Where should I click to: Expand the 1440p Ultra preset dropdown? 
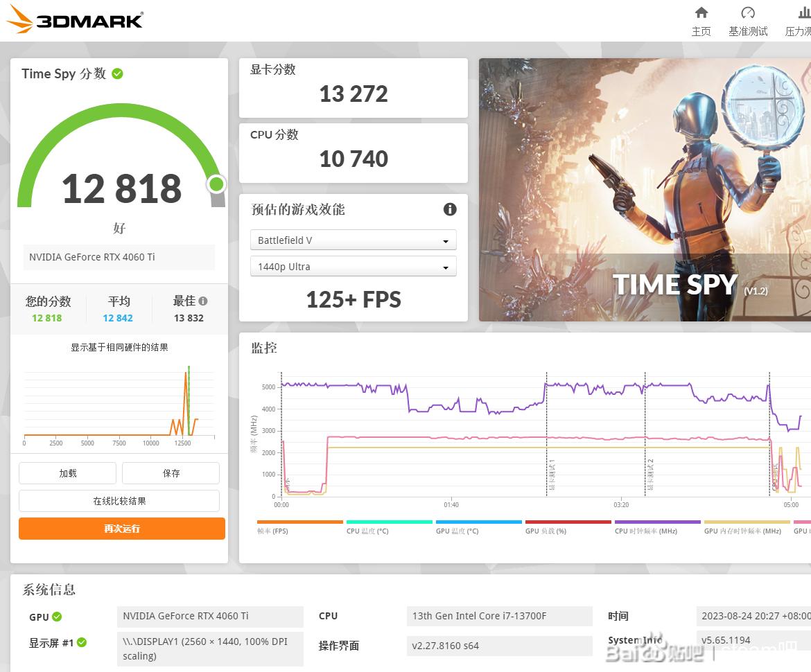(x=354, y=267)
